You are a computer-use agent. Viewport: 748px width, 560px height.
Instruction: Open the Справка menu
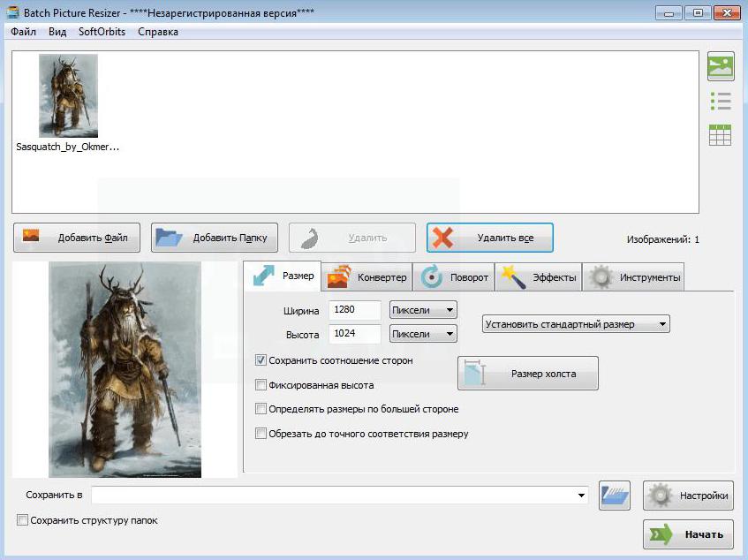[x=158, y=32]
